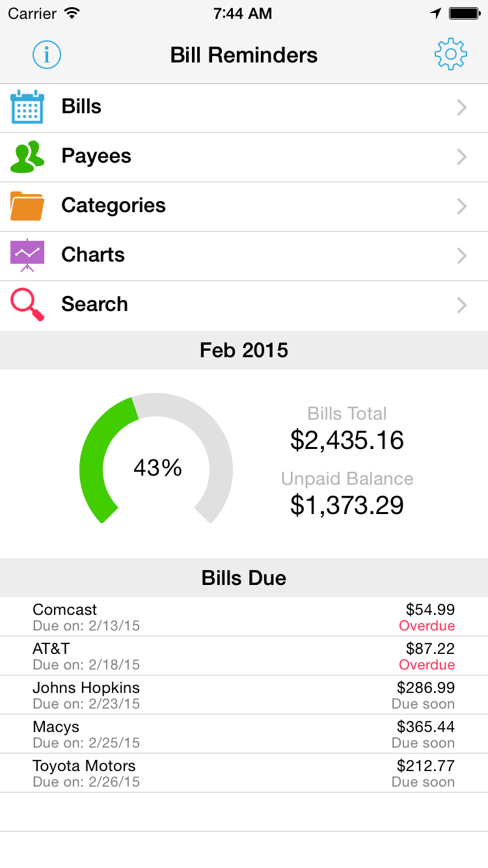The height and width of the screenshot is (868, 488).
Task: Tap the purple Charts presentation icon
Action: (x=27, y=255)
